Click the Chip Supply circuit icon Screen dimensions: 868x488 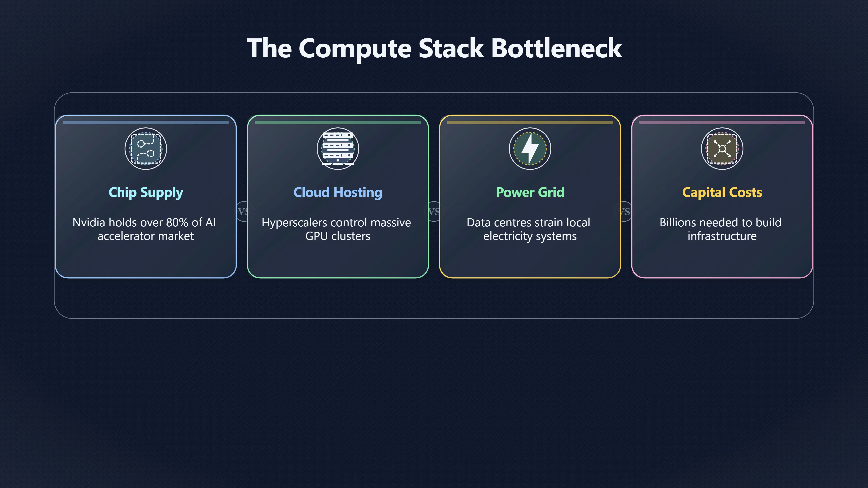pyautogui.click(x=146, y=148)
